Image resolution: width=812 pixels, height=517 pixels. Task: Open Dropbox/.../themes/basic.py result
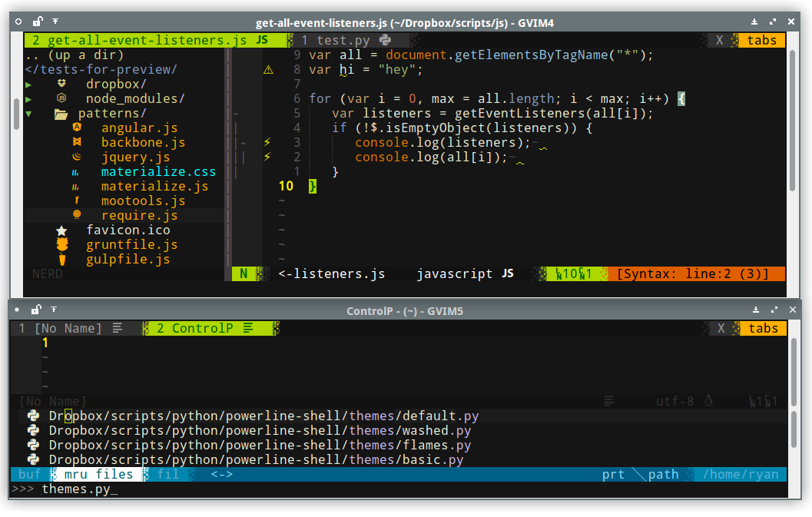point(256,459)
